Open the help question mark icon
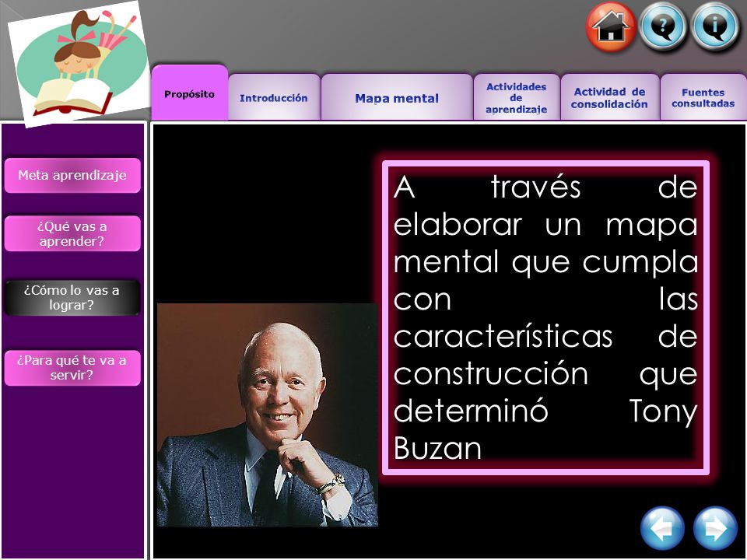The image size is (747, 560). coord(663,26)
